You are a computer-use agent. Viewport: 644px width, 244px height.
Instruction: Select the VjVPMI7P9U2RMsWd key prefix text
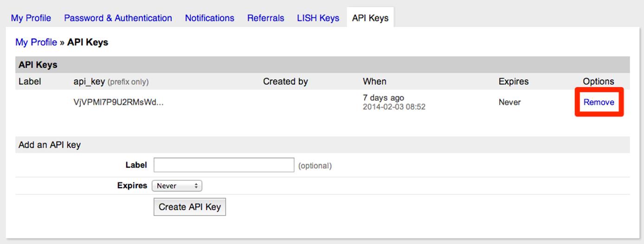pos(118,103)
